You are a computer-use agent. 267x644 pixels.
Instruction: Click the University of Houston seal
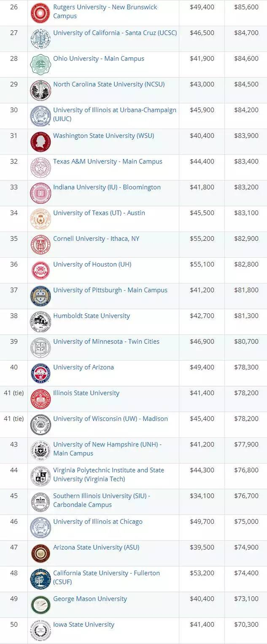(40, 271)
